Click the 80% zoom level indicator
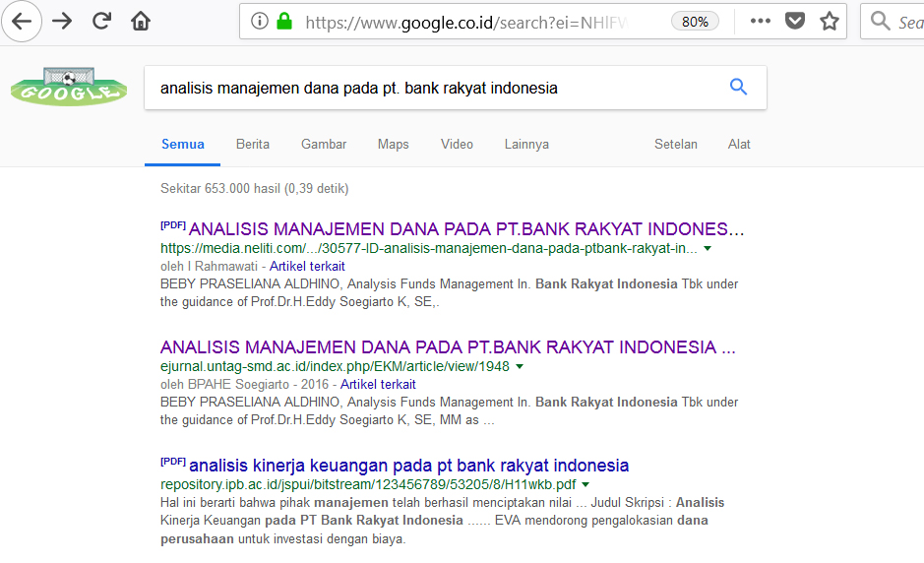This screenshot has height=563, width=924. [695, 21]
